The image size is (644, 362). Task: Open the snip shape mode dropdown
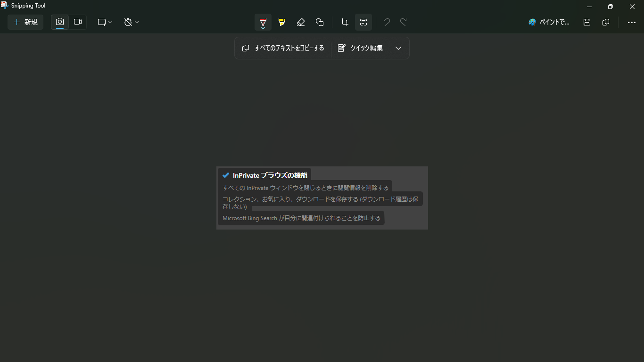tap(105, 22)
